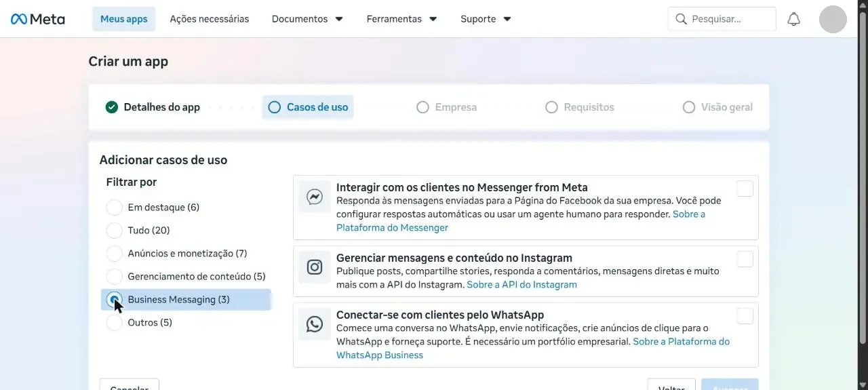Open the Meus apps tab
The width and height of the screenshot is (868, 390).
pos(124,19)
